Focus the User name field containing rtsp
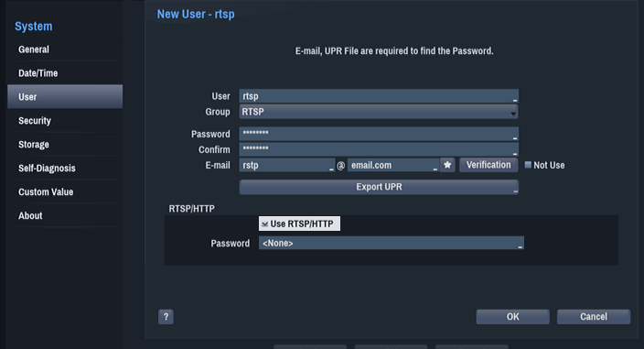The width and height of the screenshot is (644, 349). [379, 96]
